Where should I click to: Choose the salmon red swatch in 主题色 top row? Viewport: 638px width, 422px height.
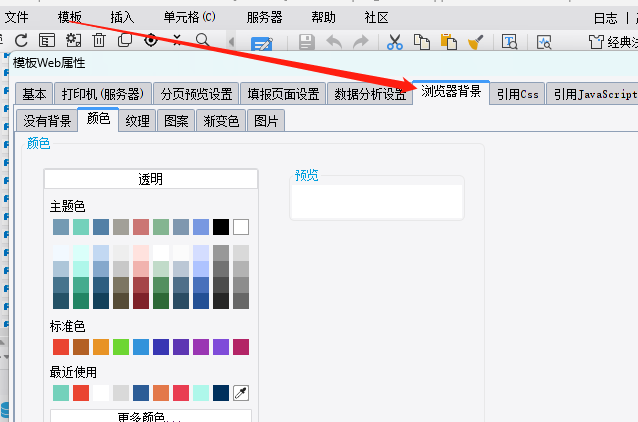pos(141,227)
